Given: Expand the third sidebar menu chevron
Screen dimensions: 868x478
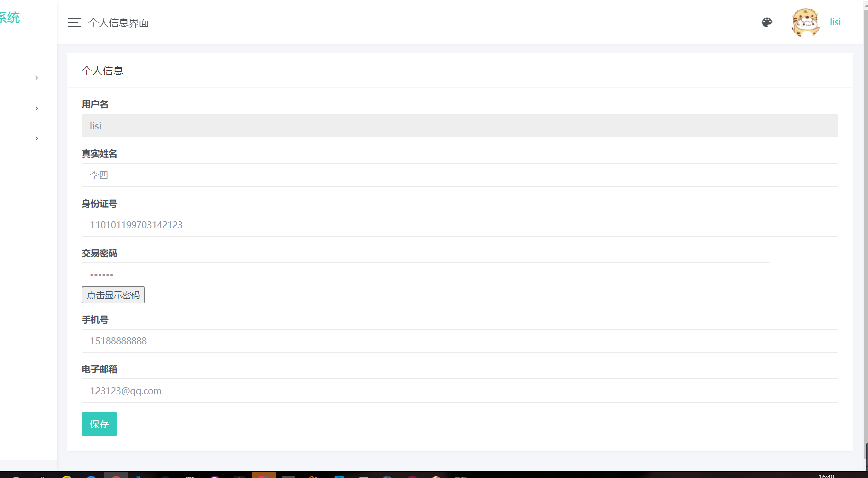Looking at the screenshot, I should click(x=37, y=138).
